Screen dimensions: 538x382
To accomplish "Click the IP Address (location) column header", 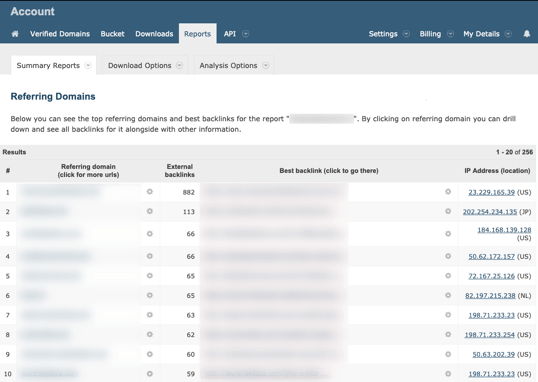I will click(497, 171).
